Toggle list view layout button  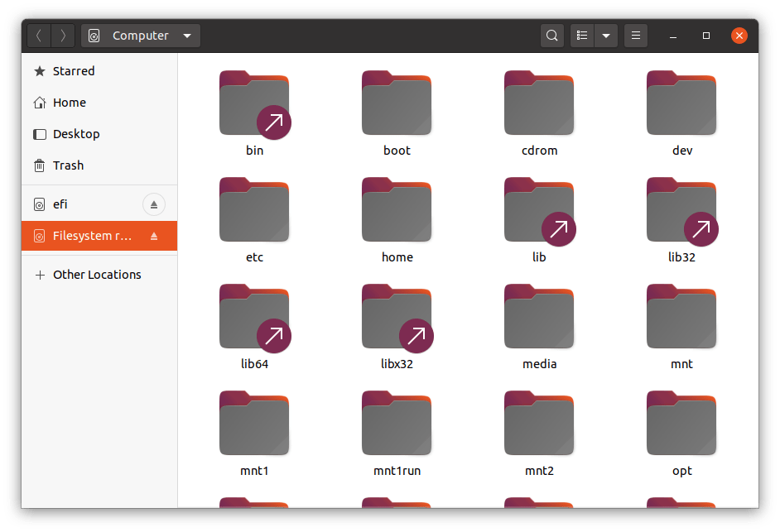click(582, 36)
